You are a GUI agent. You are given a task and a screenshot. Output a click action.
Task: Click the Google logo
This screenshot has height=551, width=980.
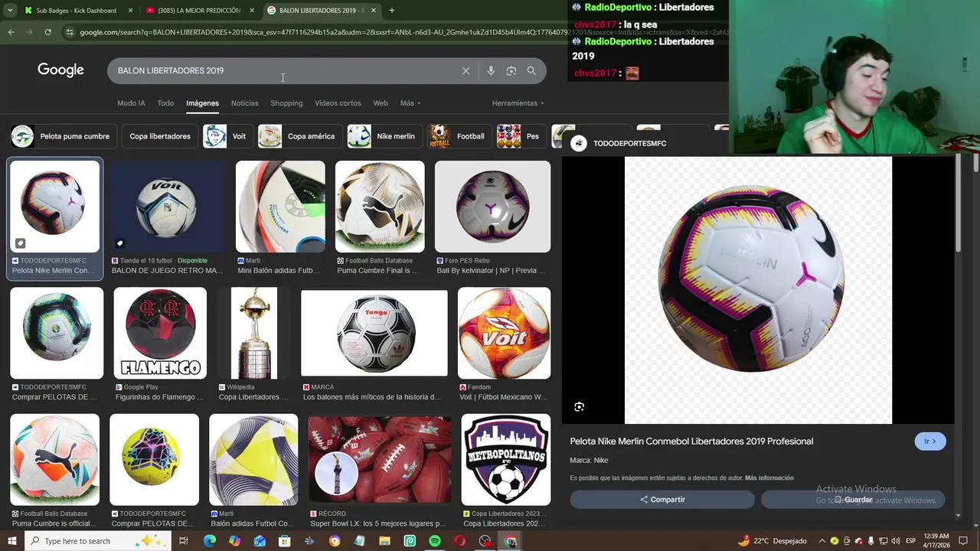click(x=60, y=70)
